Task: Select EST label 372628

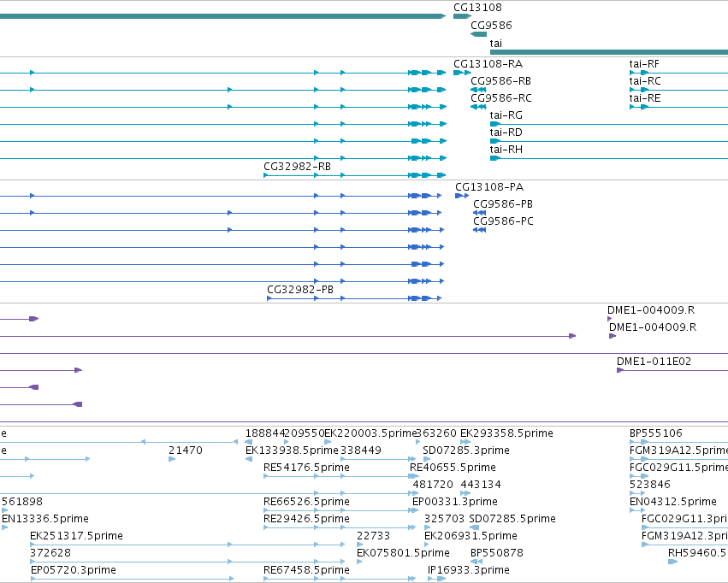Action: coord(50,553)
